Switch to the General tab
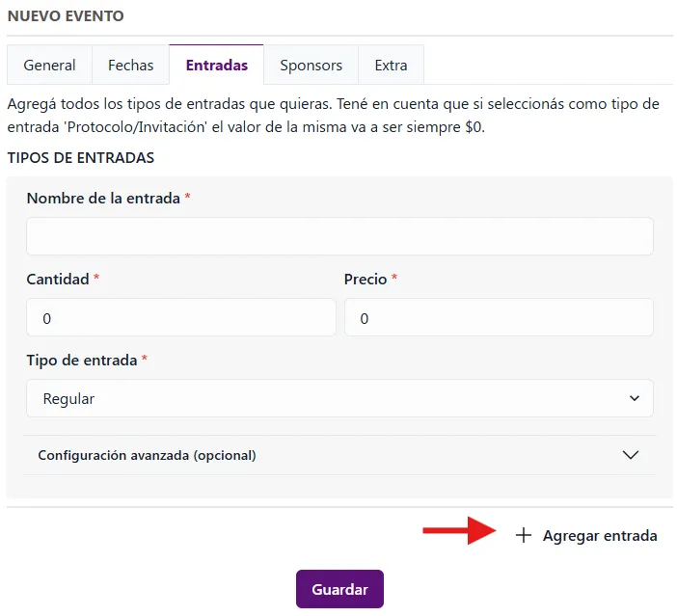This screenshot has height=616, width=677. tap(49, 65)
